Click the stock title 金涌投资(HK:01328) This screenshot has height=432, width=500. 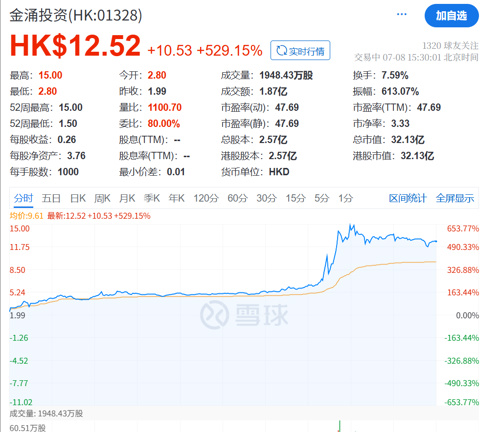coord(76,15)
